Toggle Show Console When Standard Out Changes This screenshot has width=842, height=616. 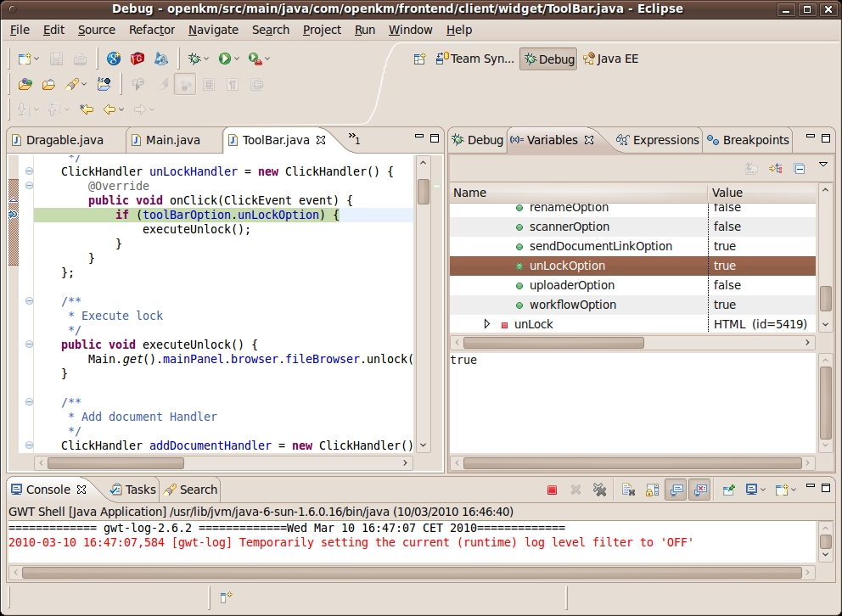click(676, 490)
